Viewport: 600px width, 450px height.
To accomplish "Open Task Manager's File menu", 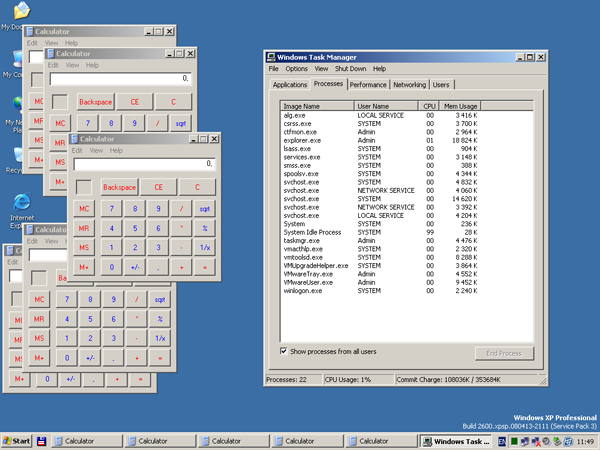I will [x=273, y=68].
